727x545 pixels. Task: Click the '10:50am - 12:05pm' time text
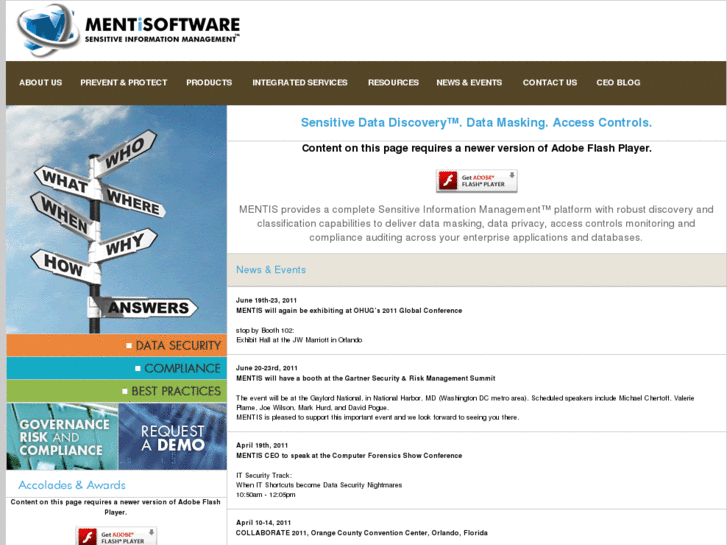tap(266, 495)
